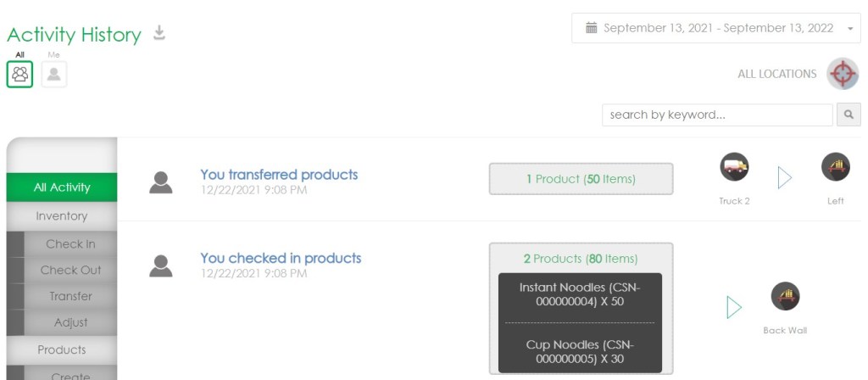
Task: Click the Back Wall location icon
Action: tap(785, 297)
